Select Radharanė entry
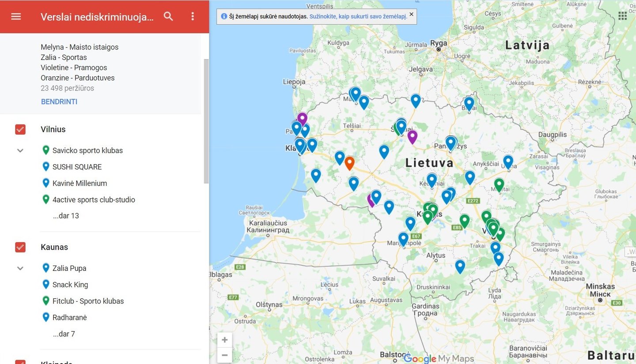Image resolution: width=636 pixels, height=364 pixels. tap(69, 317)
